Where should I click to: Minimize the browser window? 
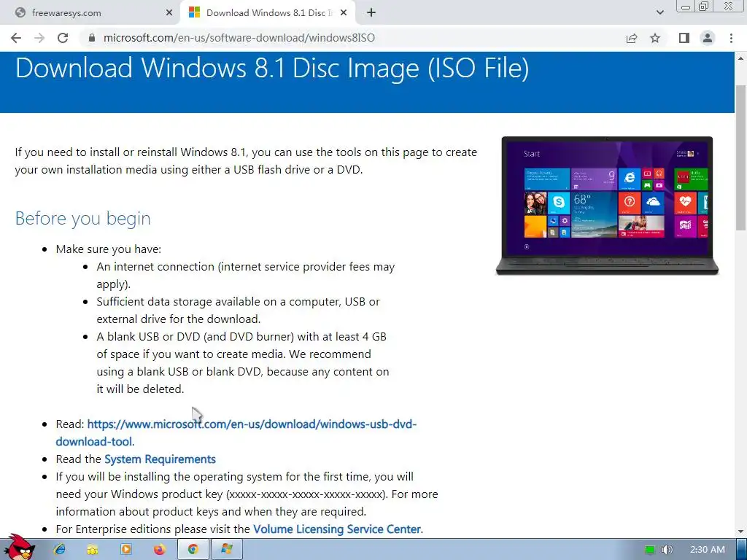point(686,7)
